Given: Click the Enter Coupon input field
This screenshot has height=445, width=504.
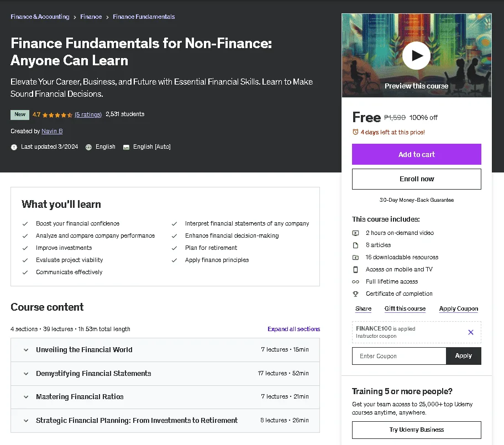Looking at the screenshot, I should coord(399,356).
